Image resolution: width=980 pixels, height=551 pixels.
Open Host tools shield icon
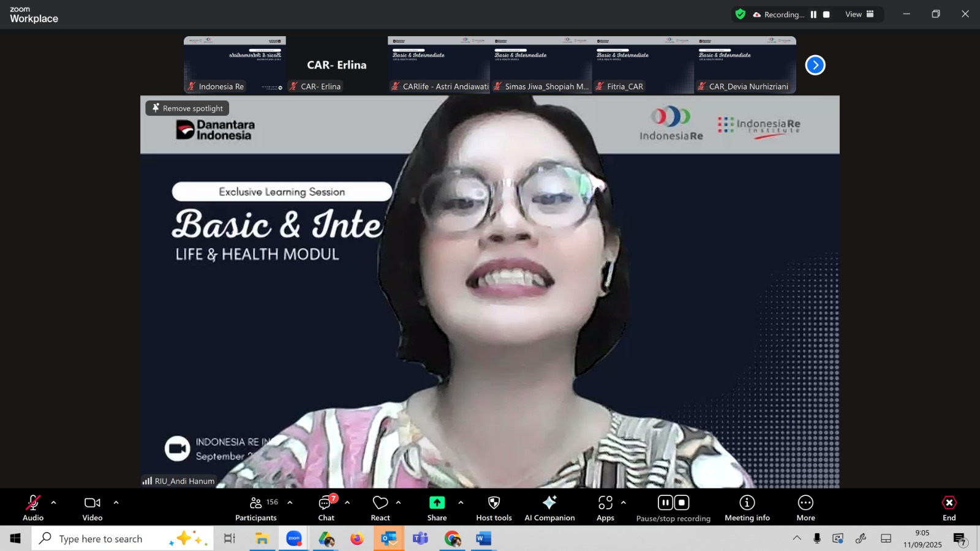pos(494,508)
